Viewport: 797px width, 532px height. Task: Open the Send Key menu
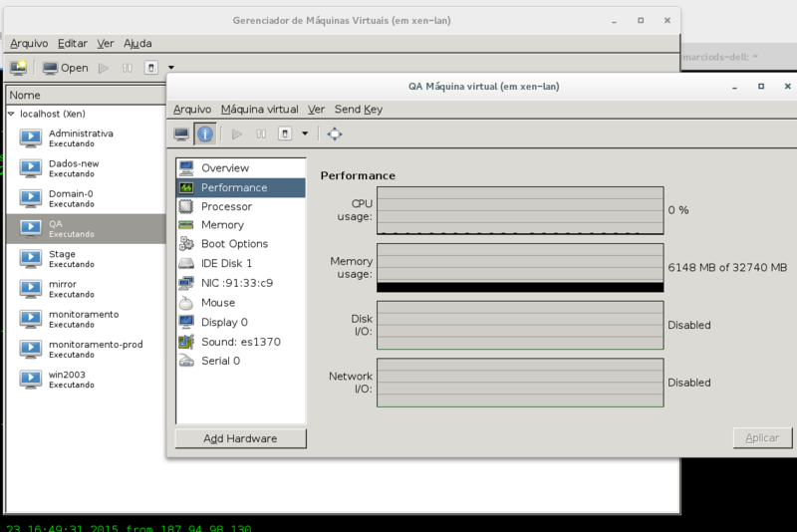point(359,110)
